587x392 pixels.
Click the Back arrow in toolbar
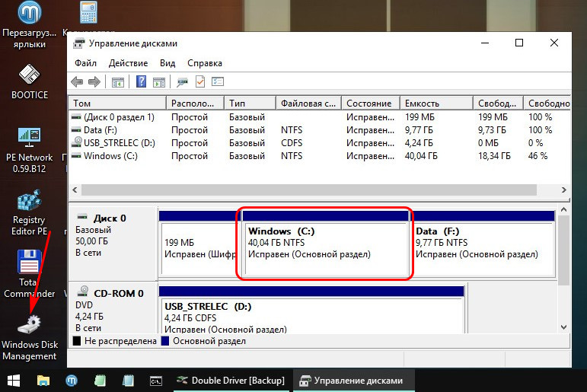(x=77, y=81)
